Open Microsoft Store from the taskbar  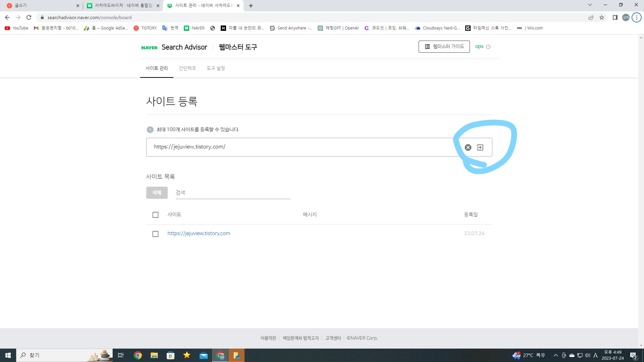point(170,355)
